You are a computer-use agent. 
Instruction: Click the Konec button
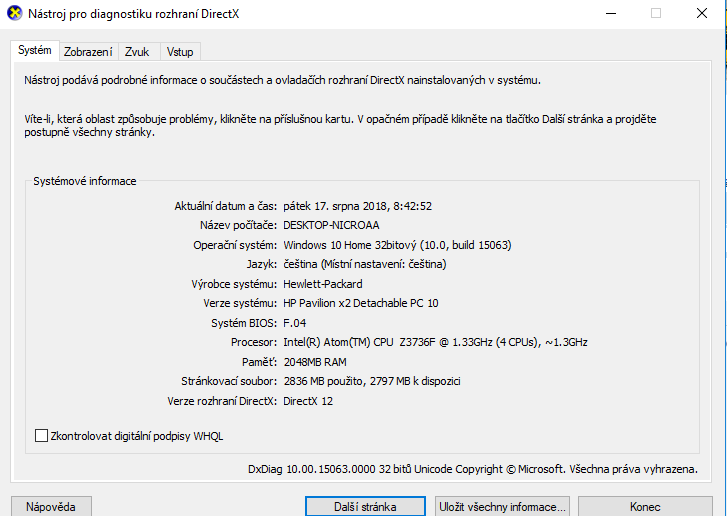click(645, 506)
